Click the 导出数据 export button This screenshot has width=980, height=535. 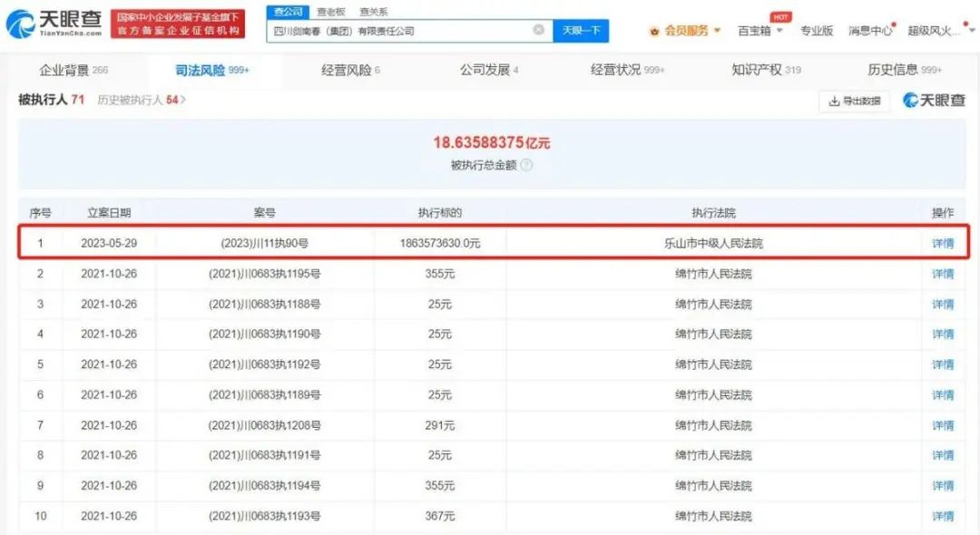855,101
